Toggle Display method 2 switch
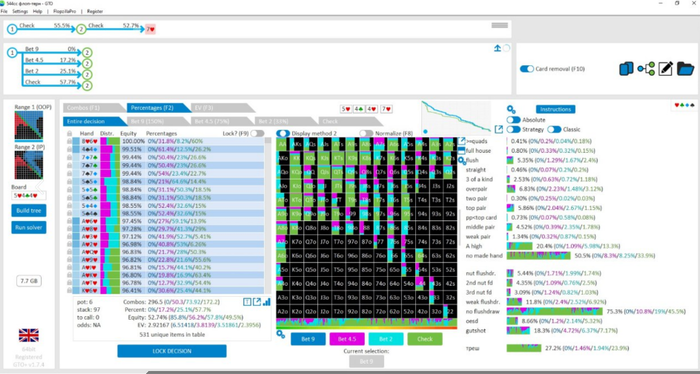This screenshot has width=700, height=374. tap(283, 133)
